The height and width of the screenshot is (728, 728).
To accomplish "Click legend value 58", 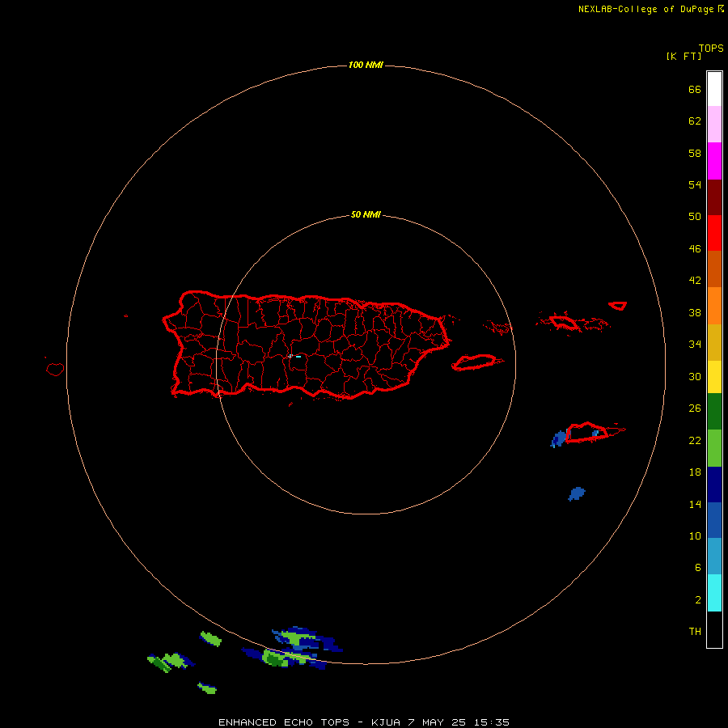I will coord(695,153).
